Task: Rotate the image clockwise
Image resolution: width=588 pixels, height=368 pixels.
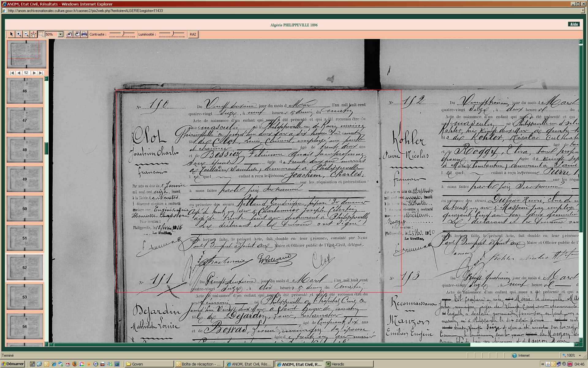Action: (x=77, y=34)
